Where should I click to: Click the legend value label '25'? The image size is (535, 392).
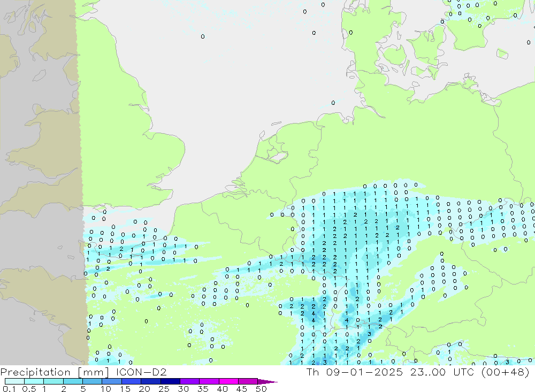pyautogui.click(x=164, y=389)
